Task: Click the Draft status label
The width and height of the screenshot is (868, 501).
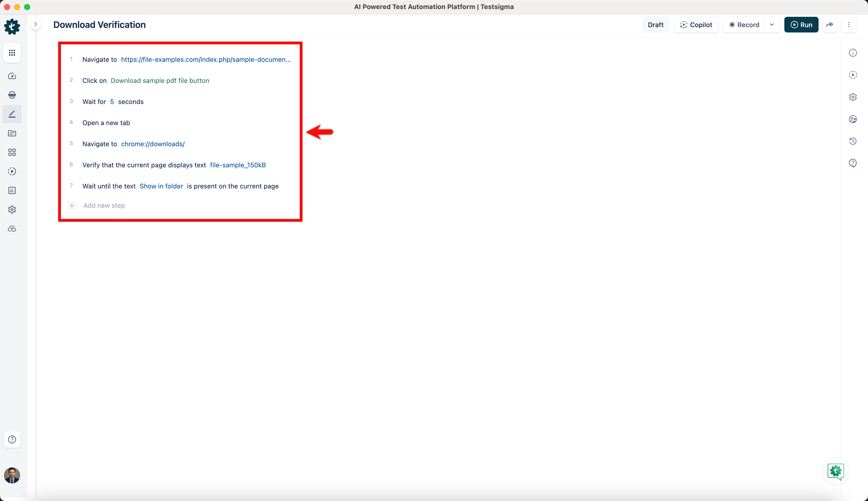Action: click(656, 25)
